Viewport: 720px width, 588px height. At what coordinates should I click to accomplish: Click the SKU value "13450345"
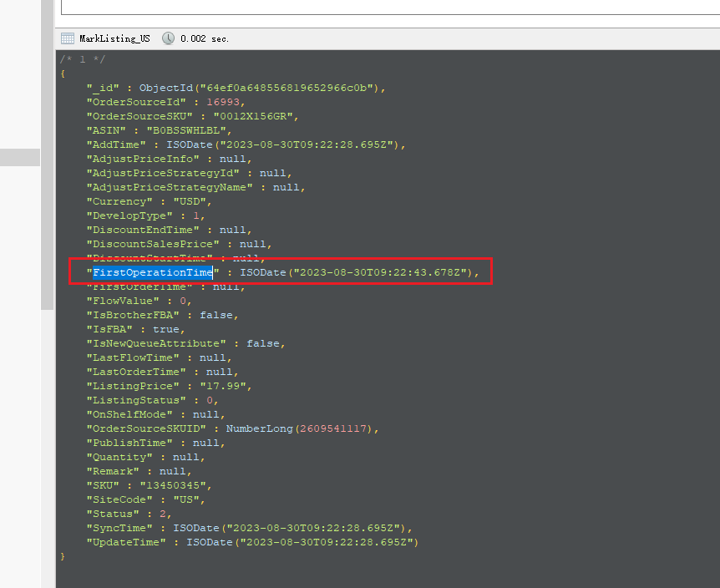point(173,485)
